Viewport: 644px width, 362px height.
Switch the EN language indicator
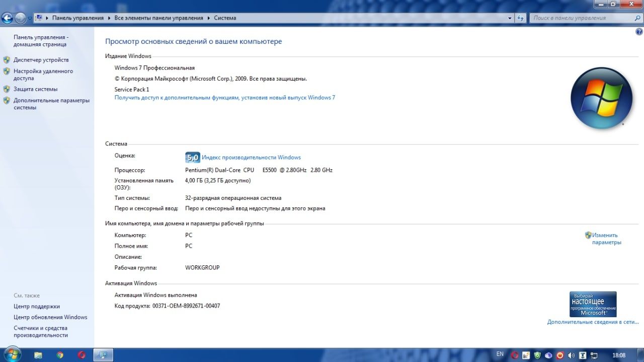click(500, 354)
